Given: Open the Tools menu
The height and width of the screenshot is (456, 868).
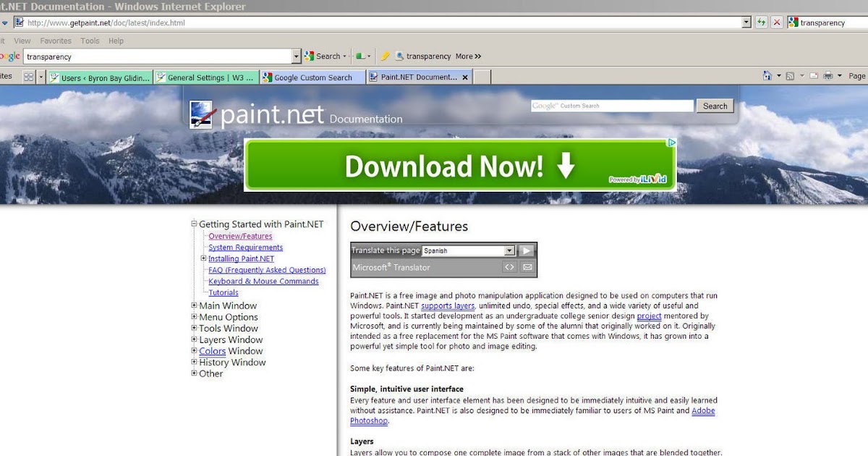Looking at the screenshot, I should pos(90,41).
